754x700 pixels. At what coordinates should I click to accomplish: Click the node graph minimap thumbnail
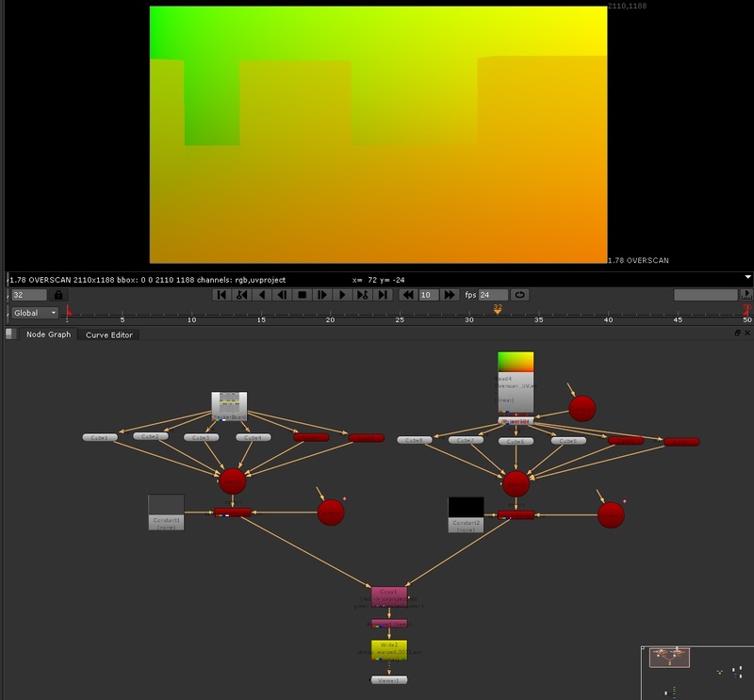pos(696,671)
